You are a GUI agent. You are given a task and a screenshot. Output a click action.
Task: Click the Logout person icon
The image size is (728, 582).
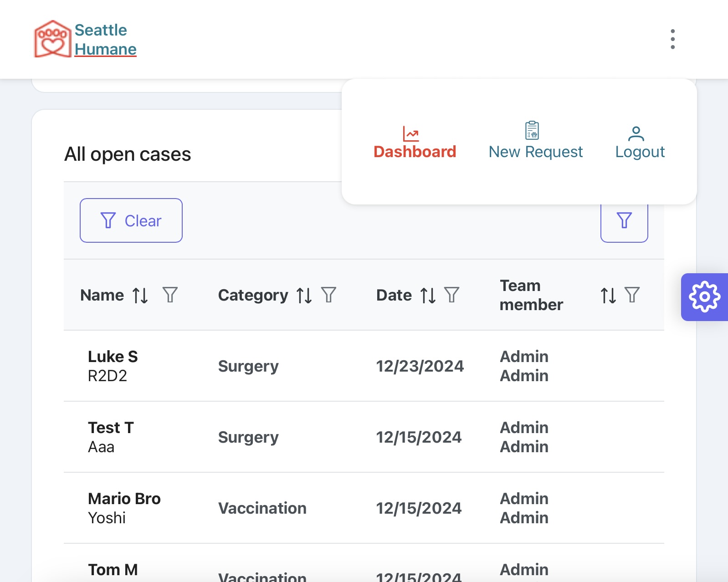[636, 133]
